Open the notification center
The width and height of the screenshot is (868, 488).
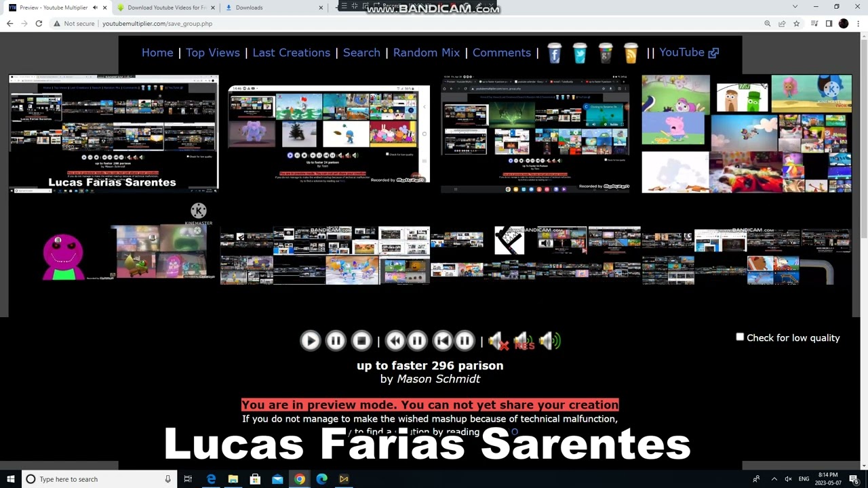[854, 479]
